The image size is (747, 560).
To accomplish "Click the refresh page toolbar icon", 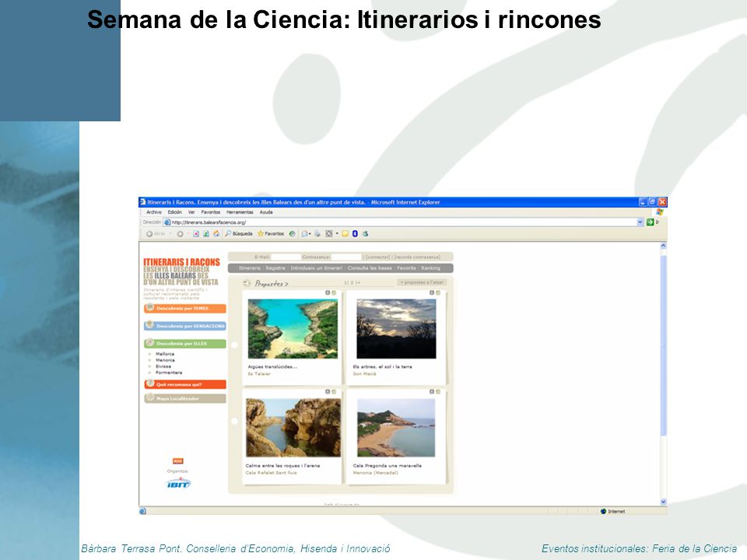I will pyautogui.click(x=205, y=234).
